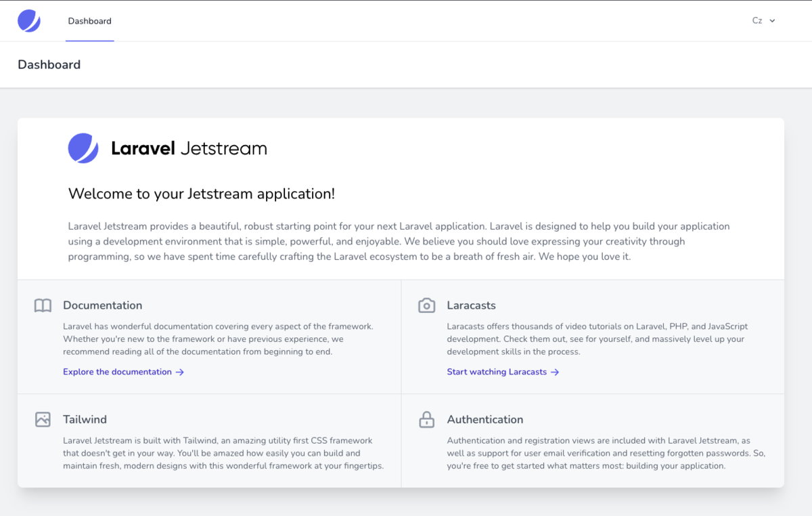The height and width of the screenshot is (516, 812).
Task: Open the Cz user account dropdown
Action: pyautogui.click(x=764, y=21)
